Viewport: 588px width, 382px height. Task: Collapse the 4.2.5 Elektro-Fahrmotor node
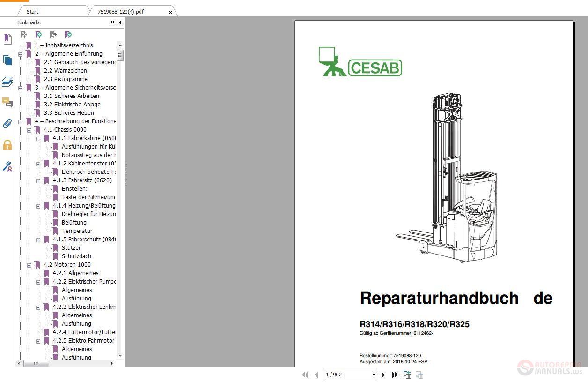point(38,341)
